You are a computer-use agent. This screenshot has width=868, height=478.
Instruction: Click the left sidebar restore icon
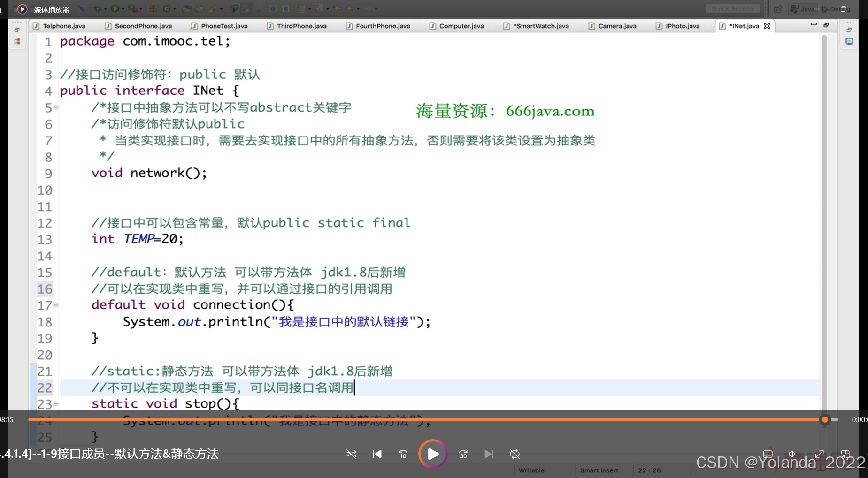(17, 30)
